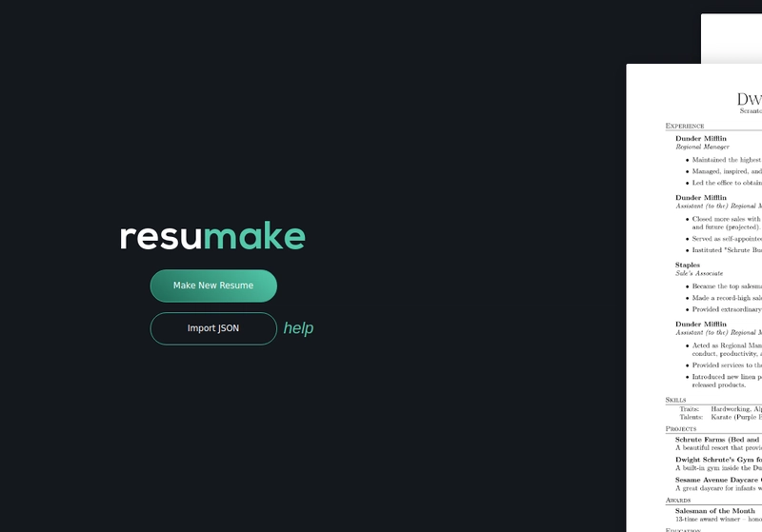Viewport: 762px width, 532px height.
Task: Open the help link
Action: click(x=298, y=328)
